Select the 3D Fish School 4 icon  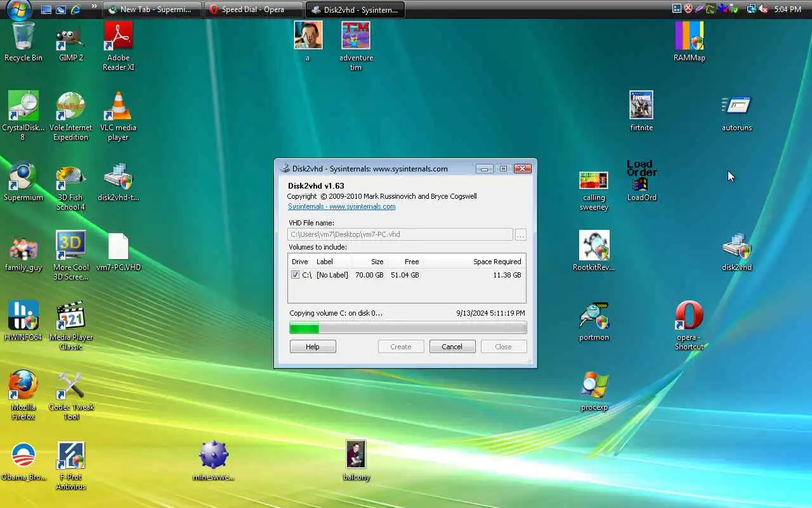point(71,186)
